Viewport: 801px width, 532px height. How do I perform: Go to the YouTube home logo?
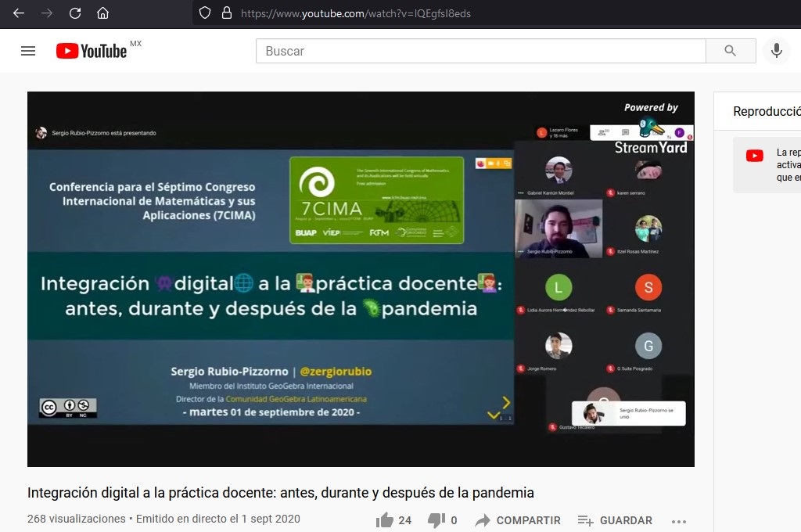pyautogui.click(x=92, y=51)
